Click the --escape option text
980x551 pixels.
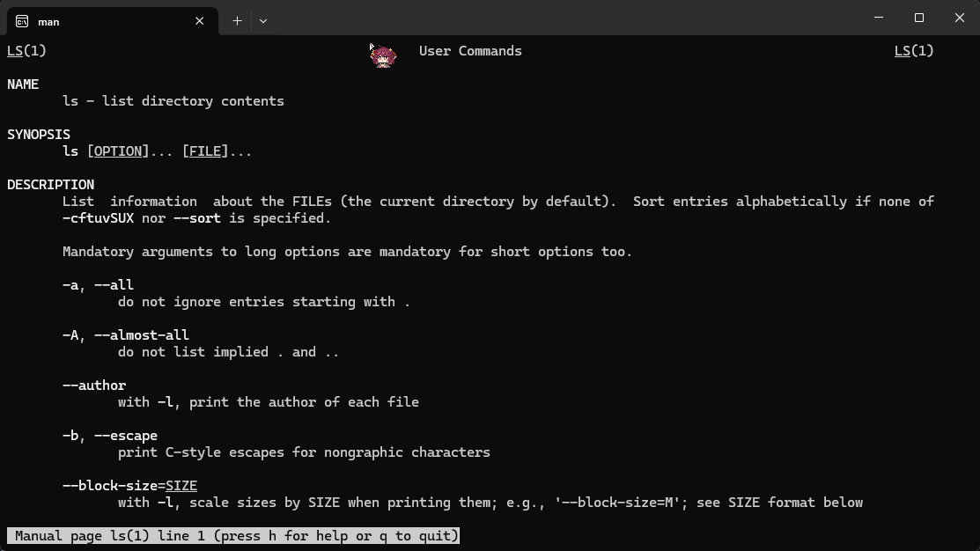[x=126, y=436]
